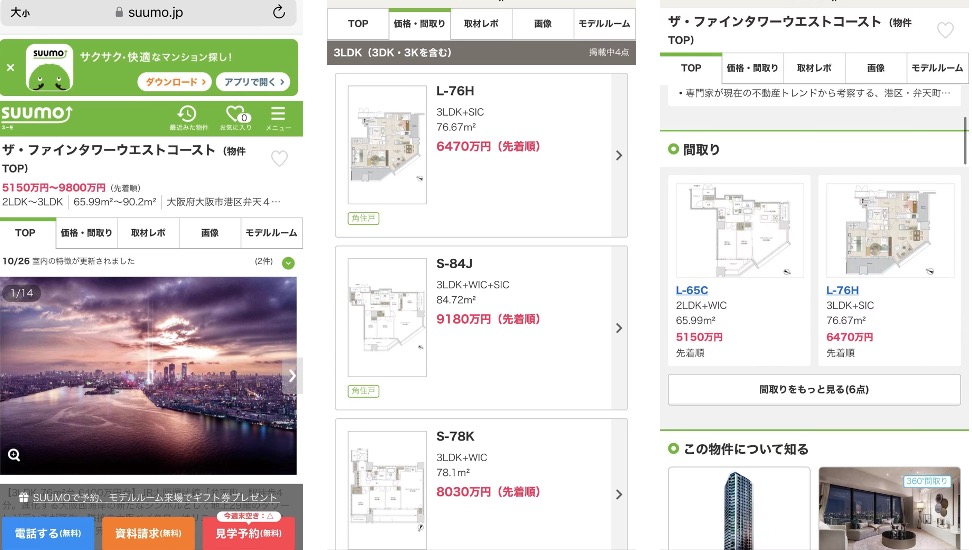Screen dimensions: 972x550
Task: Reload the suumo.jp page
Action: [279, 12]
